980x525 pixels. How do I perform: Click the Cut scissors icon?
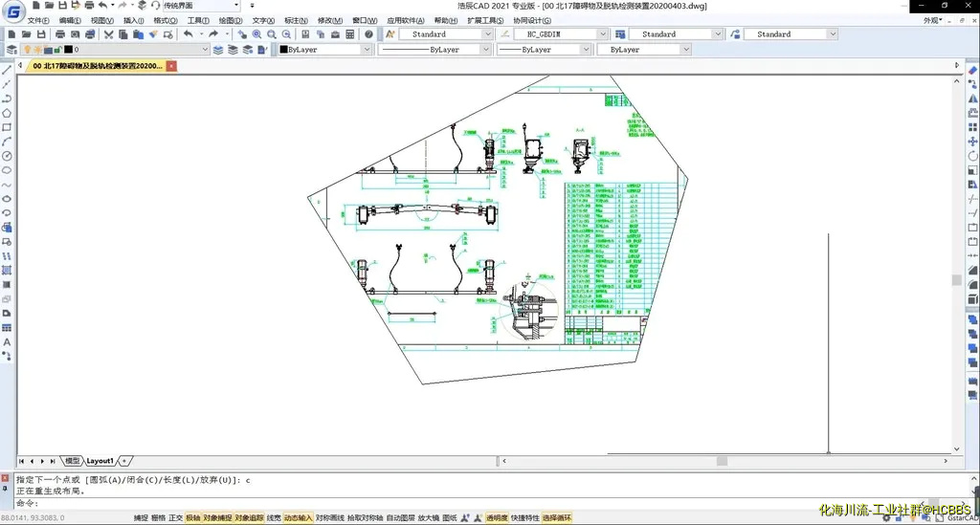click(x=108, y=34)
